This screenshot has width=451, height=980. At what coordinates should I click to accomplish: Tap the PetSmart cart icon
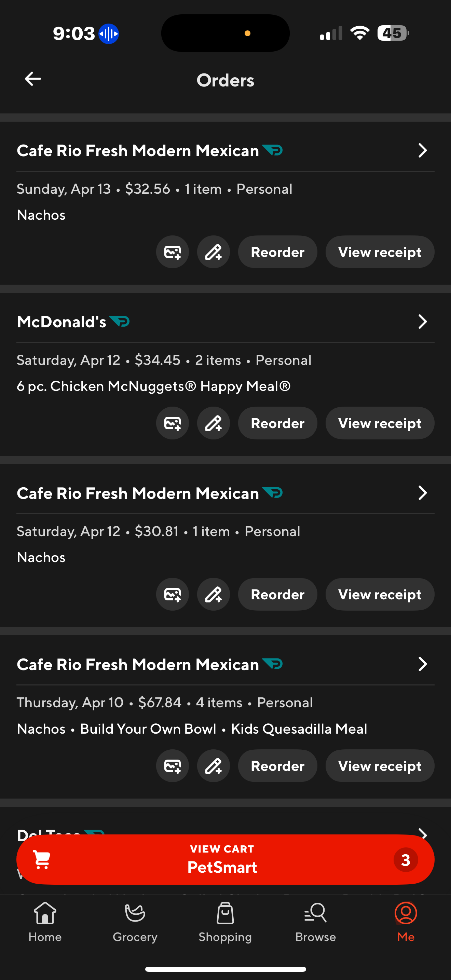click(42, 859)
